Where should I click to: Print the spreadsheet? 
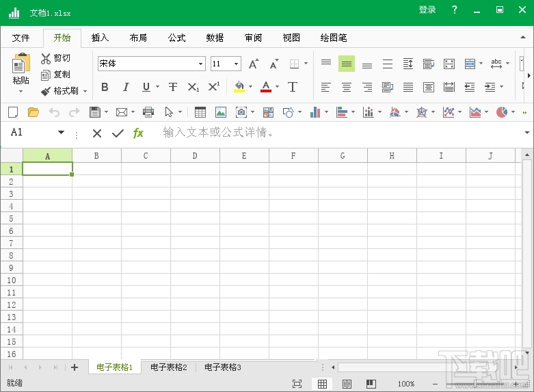tap(148, 112)
